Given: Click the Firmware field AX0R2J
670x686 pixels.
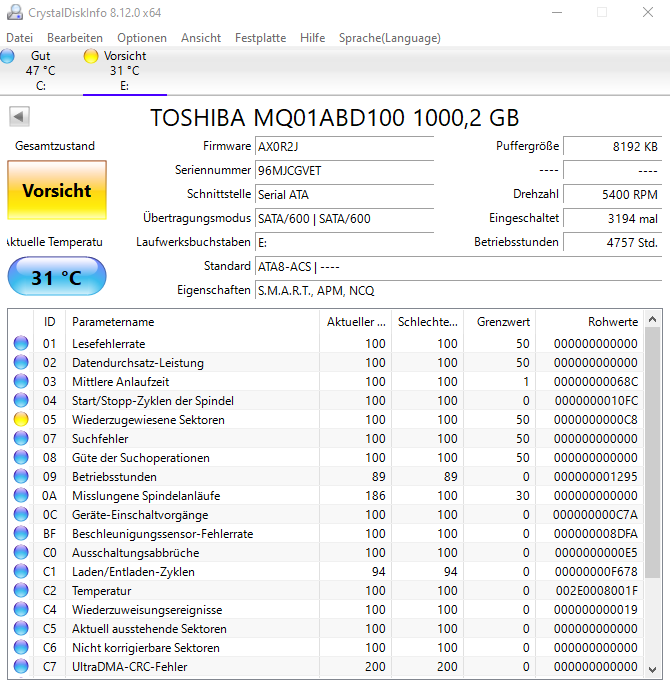Looking at the screenshot, I should [344, 146].
